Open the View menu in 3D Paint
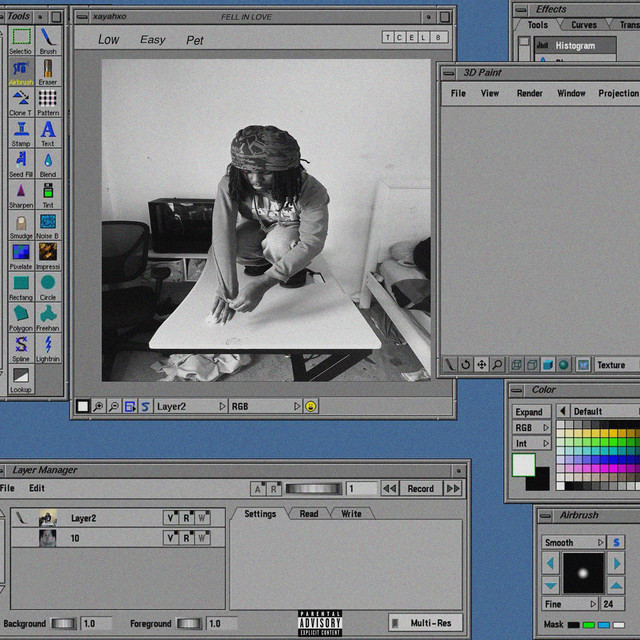 point(489,93)
